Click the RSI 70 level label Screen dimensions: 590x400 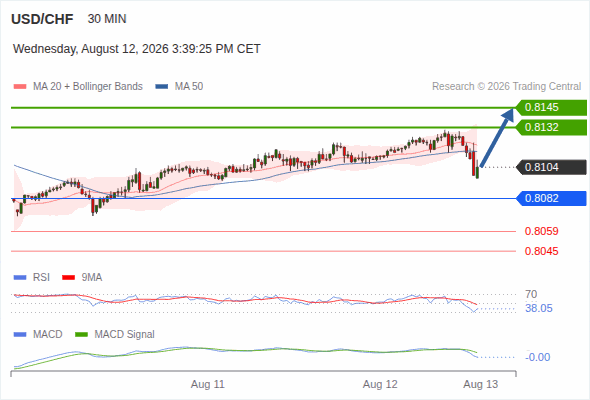[x=531, y=294]
